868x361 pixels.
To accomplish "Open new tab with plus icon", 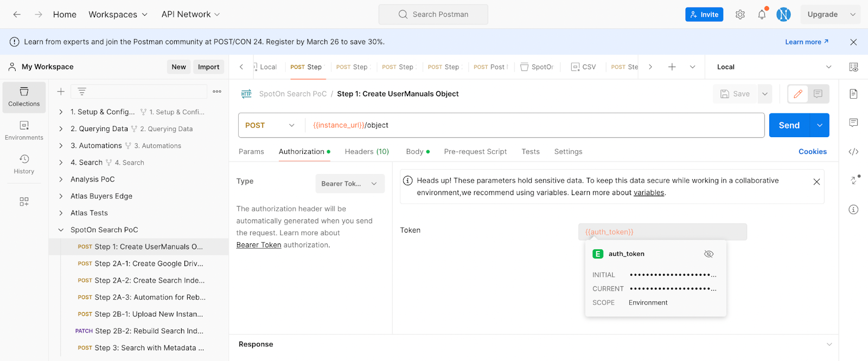I will (672, 67).
